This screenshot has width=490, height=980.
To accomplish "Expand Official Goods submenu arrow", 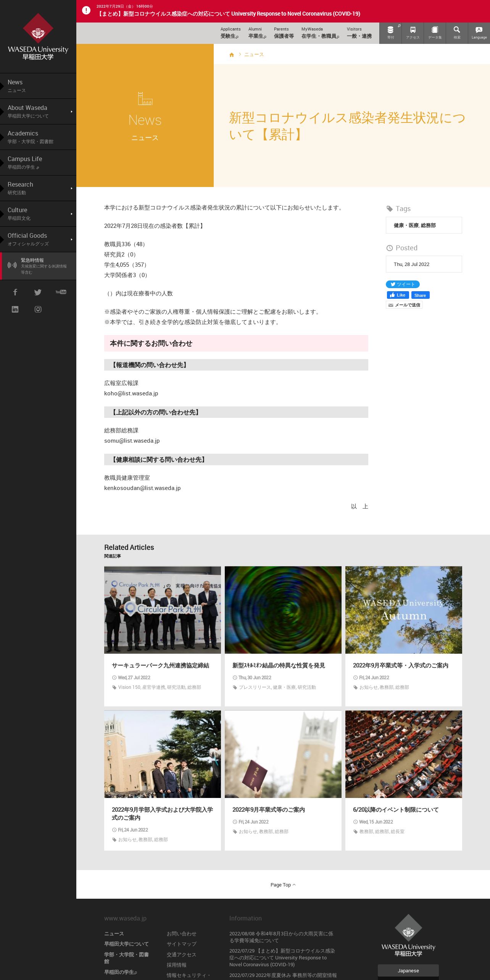I will click(71, 239).
